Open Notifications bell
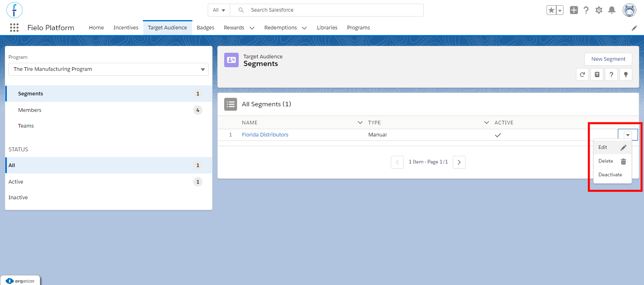Image resolution: width=644 pixels, height=285 pixels. (612, 10)
